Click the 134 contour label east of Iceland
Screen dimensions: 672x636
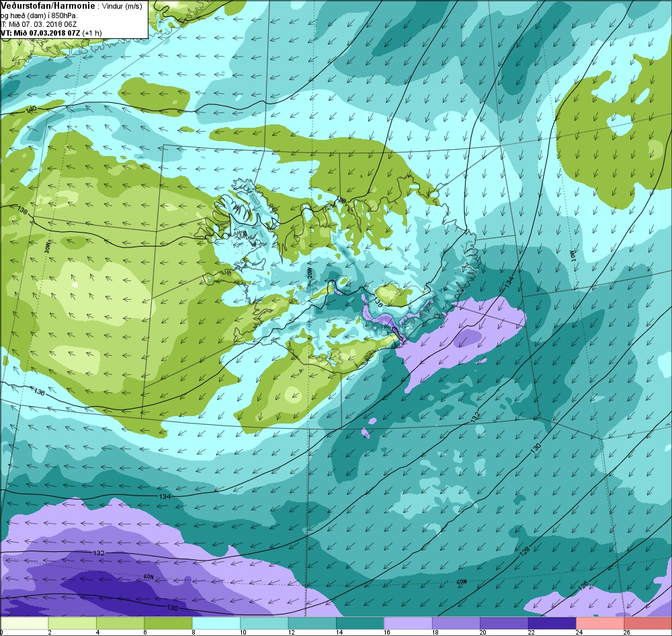pos(509,282)
